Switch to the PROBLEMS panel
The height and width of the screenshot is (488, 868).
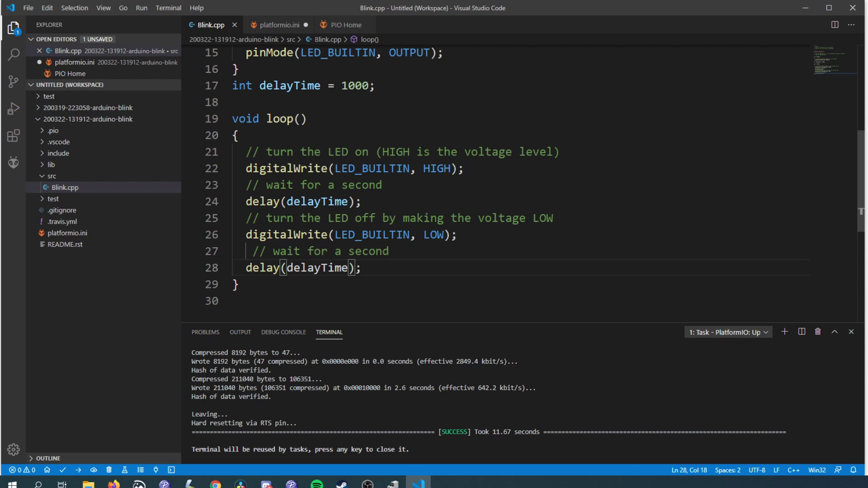pos(205,332)
